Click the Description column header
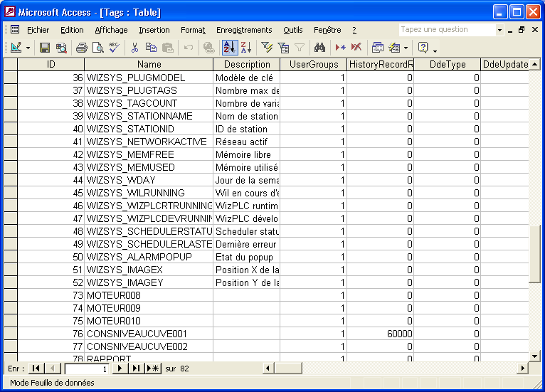545x392 pixels. tap(247, 65)
